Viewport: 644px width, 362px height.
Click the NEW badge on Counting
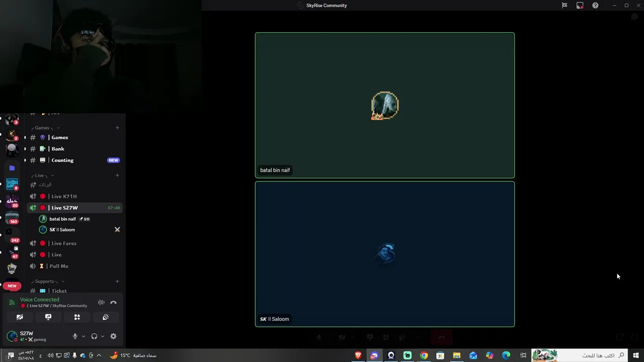point(113,160)
